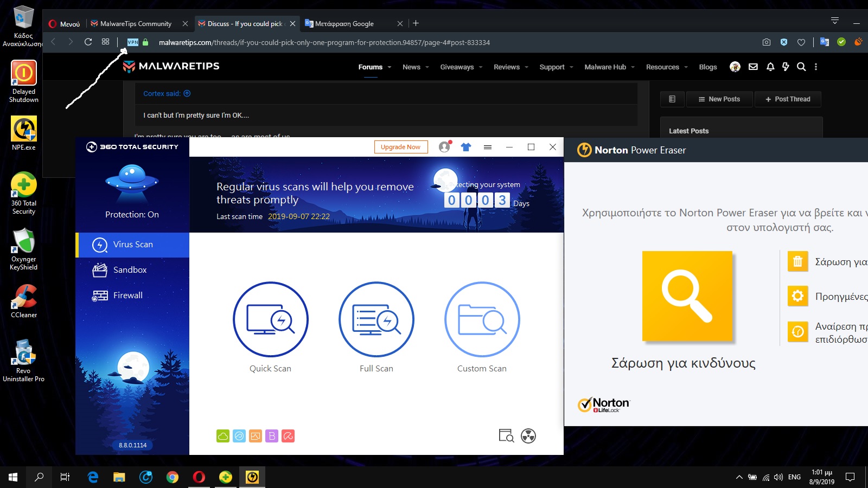The height and width of the screenshot is (488, 868).
Task: Open the Firewall section in 360 sidebar
Action: pos(132,296)
